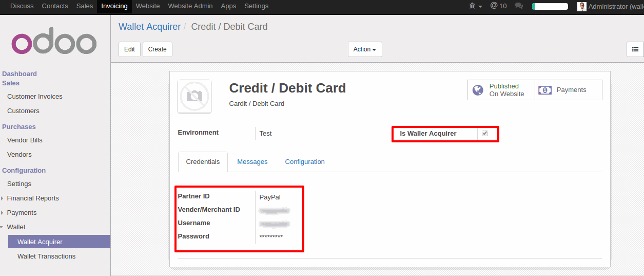This screenshot has width=644, height=276.
Task: Click the Vender/Merchant ID label
Action: pos(209,210)
